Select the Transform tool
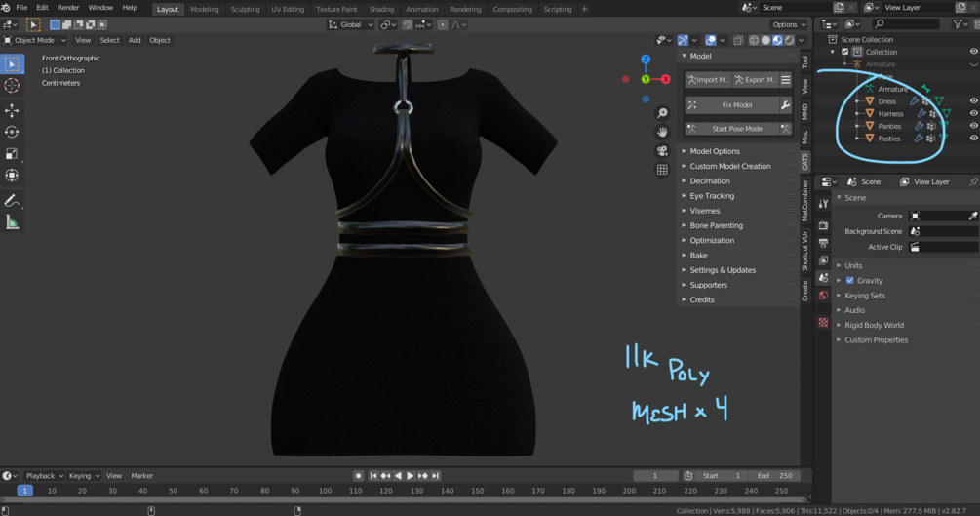Screen dimensions: 980x516 click(12, 176)
